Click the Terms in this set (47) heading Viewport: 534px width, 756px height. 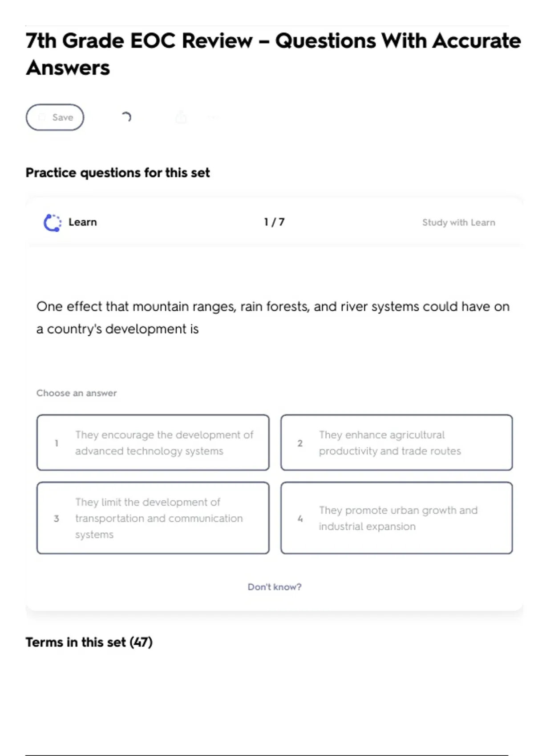[89, 642]
